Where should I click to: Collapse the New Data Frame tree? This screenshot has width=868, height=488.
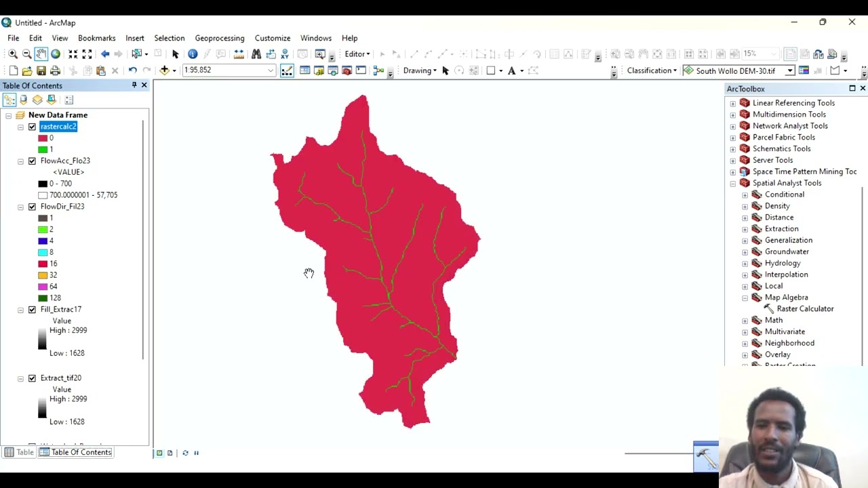[x=8, y=115]
